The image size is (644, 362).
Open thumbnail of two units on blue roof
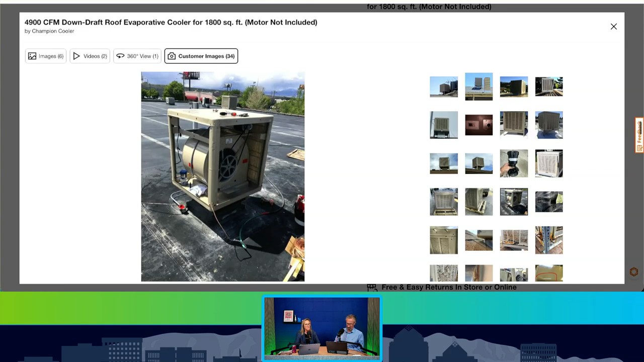[x=479, y=86]
